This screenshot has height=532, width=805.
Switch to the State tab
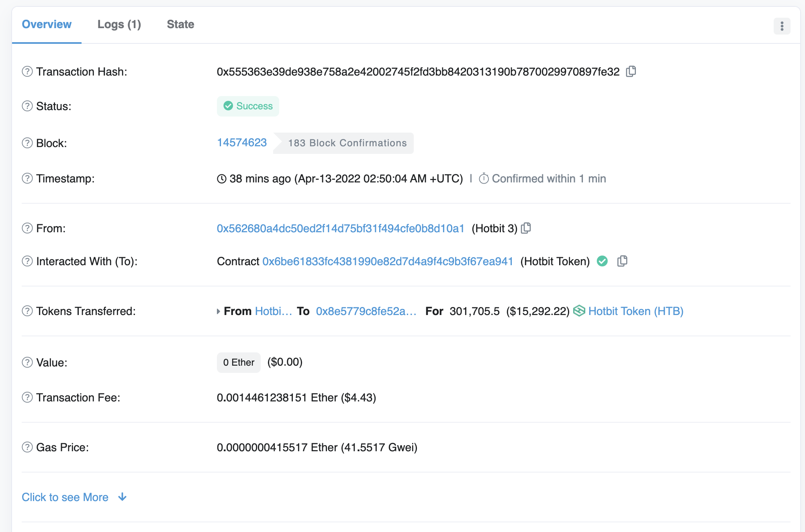tap(180, 25)
